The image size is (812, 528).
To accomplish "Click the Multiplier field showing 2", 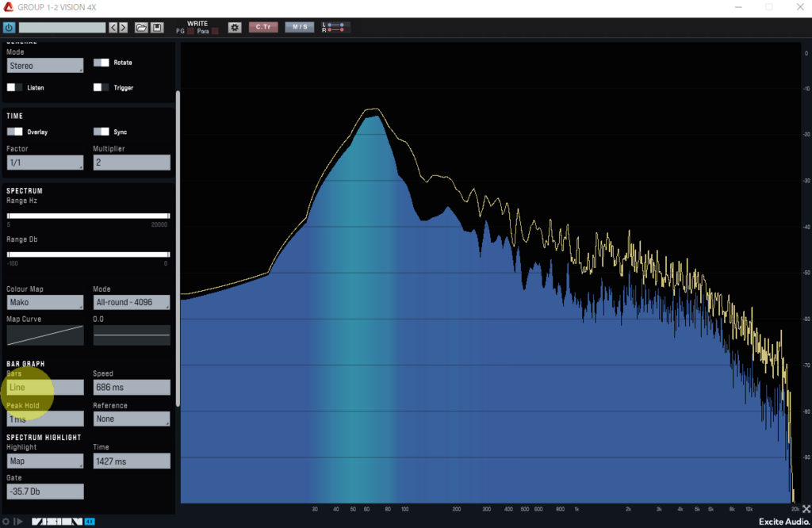I will (132, 163).
